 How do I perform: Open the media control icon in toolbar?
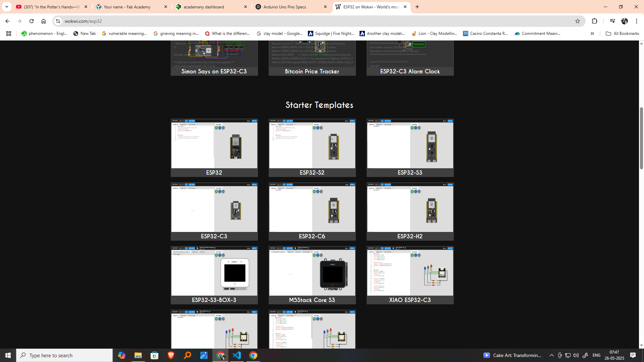pyautogui.click(x=612, y=21)
